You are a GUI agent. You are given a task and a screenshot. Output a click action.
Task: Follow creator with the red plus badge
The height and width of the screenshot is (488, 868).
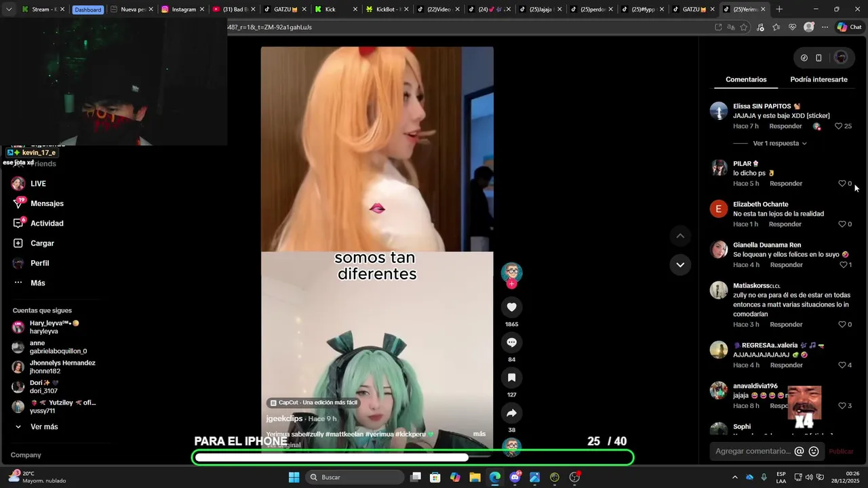(511, 284)
